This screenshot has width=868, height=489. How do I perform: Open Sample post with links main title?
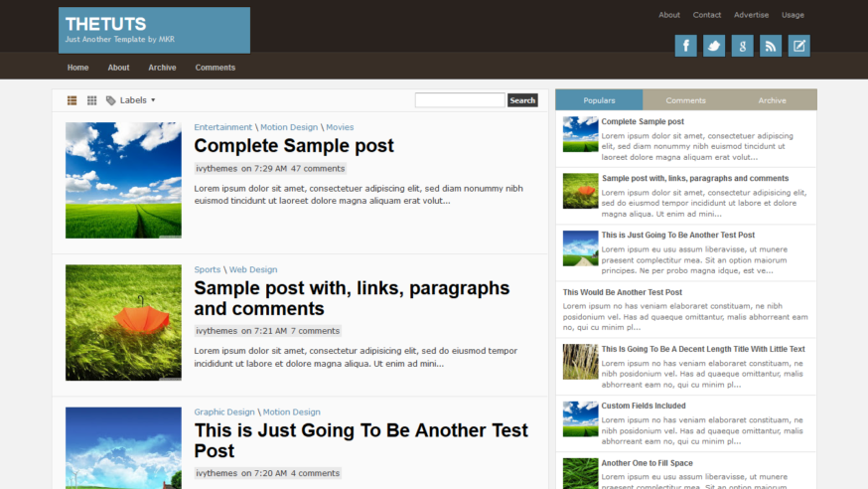point(352,298)
